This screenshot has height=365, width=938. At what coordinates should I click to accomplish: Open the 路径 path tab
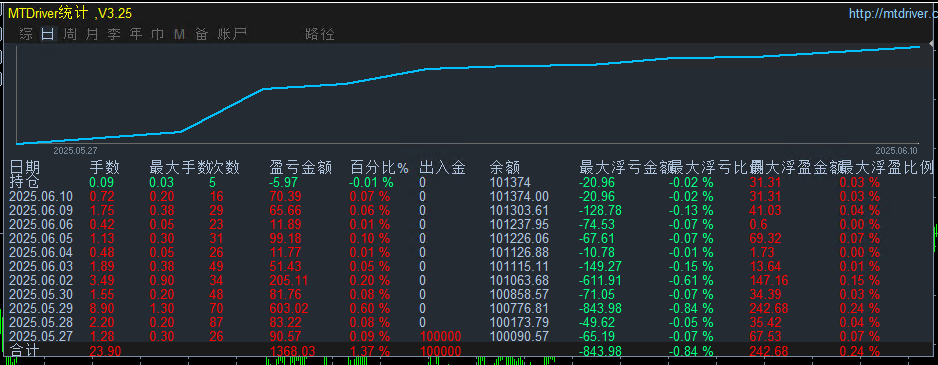[319, 34]
